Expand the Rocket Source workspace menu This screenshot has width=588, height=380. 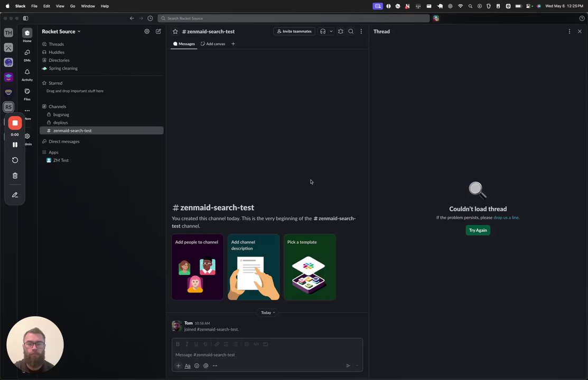click(61, 32)
